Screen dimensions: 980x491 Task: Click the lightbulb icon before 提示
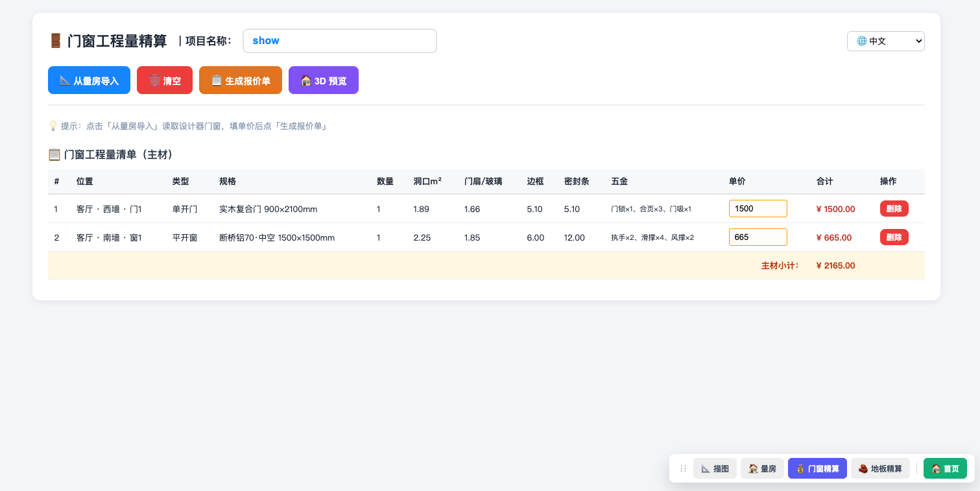click(53, 126)
